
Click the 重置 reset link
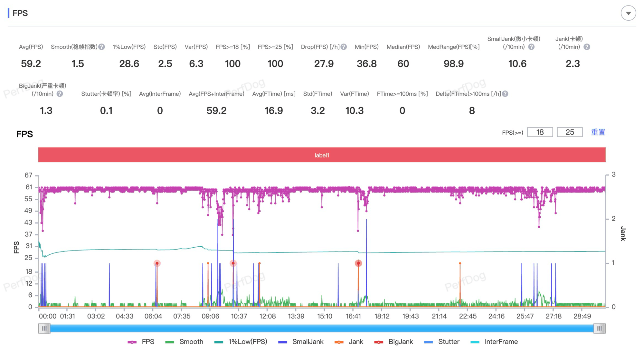click(x=598, y=132)
